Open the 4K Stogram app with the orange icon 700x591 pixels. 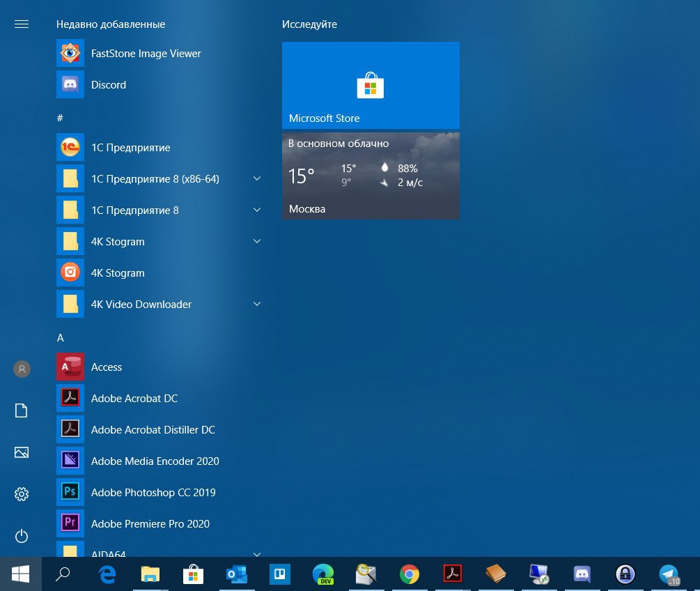point(159,273)
